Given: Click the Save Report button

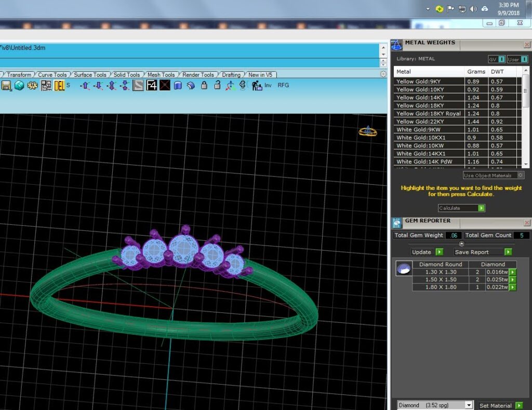Looking at the screenshot, I should 483,252.
